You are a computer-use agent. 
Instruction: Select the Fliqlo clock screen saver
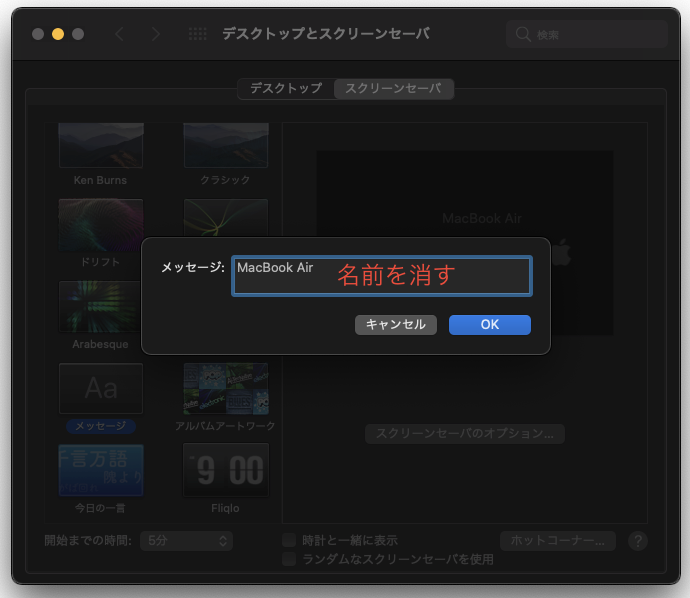(x=226, y=470)
